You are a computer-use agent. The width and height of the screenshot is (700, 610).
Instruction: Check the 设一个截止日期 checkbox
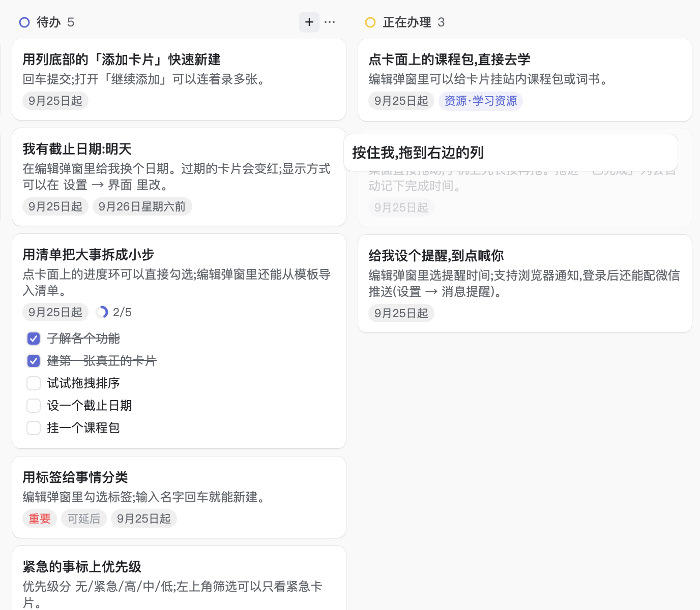[x=34, y=406]
